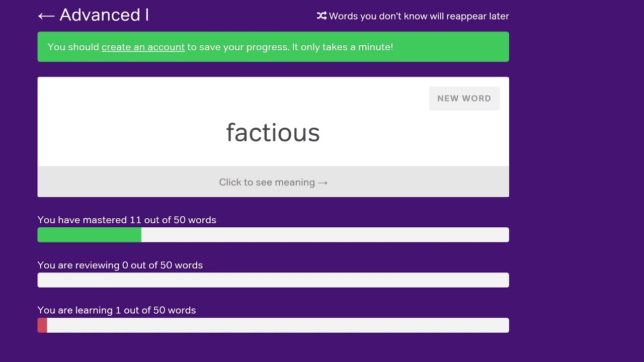
Task: Click the back arrow beside Advanced I
Action: tap(46, 16)
